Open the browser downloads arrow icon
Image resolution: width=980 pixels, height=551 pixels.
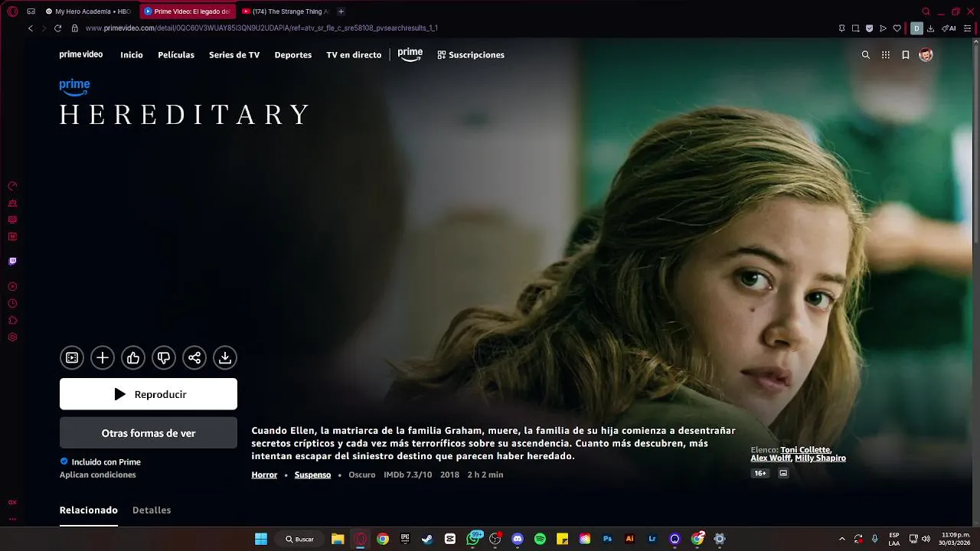[930, 28]
